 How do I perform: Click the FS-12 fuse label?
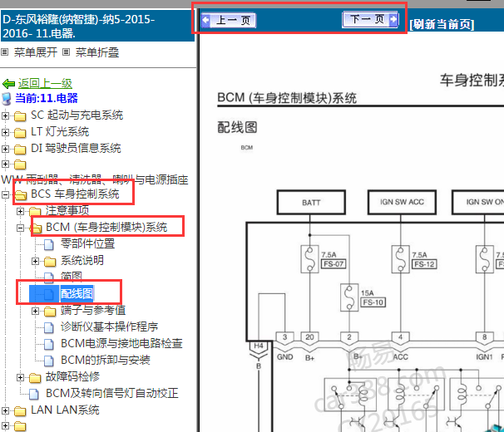[x=424, y=264]
